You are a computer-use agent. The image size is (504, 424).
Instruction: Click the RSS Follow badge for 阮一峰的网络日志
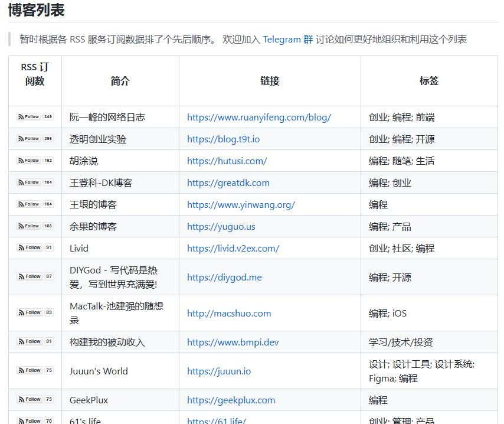35,116
